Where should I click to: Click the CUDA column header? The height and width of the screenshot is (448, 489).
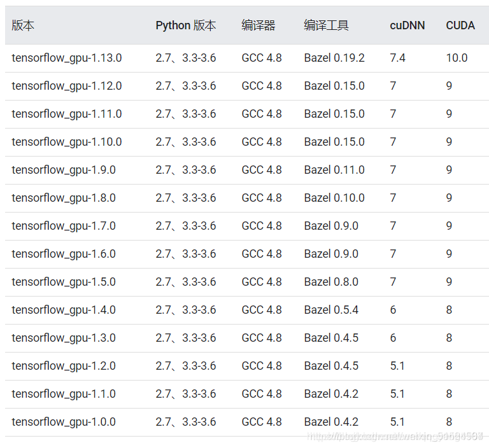tap(460, 25)
